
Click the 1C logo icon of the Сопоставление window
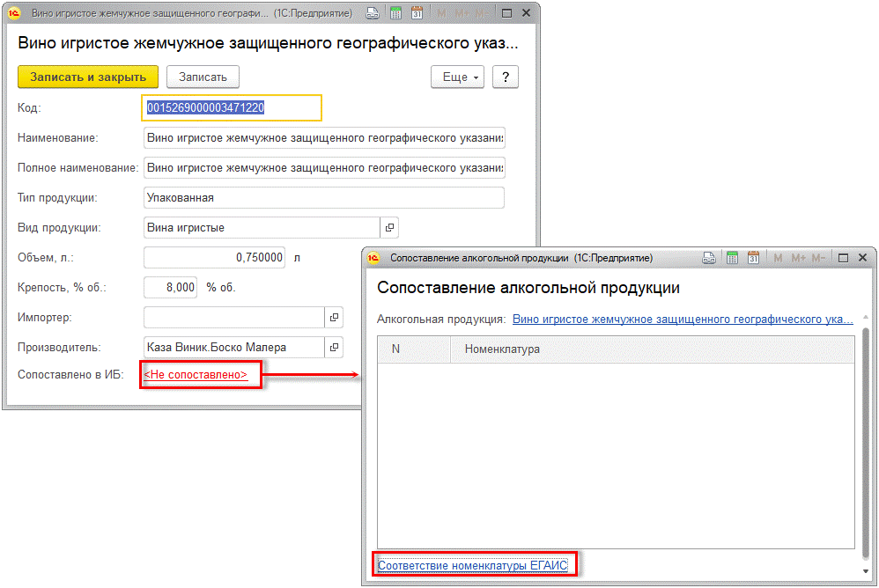coord(373,258)
